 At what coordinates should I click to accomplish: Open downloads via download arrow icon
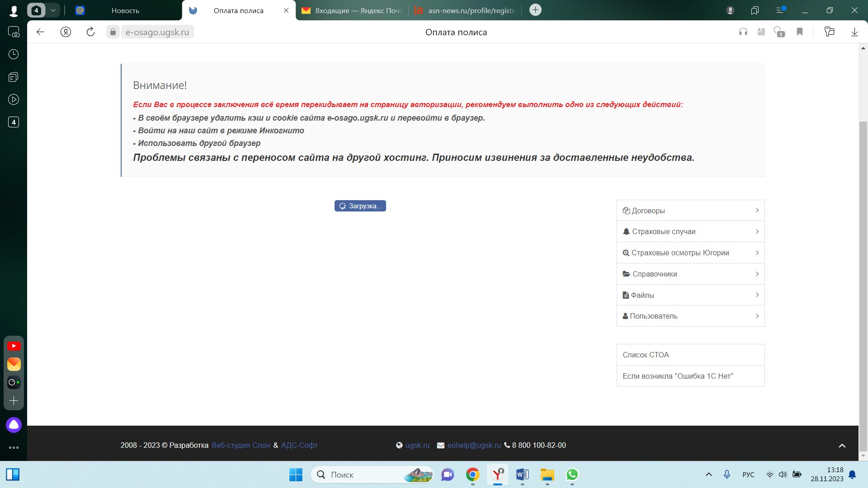[854, 32]
